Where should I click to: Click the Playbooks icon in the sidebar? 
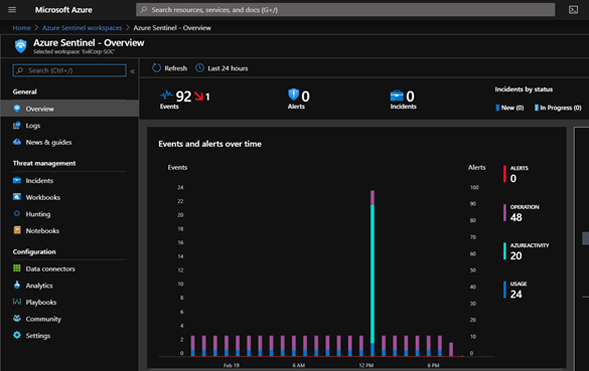[17, 302]
